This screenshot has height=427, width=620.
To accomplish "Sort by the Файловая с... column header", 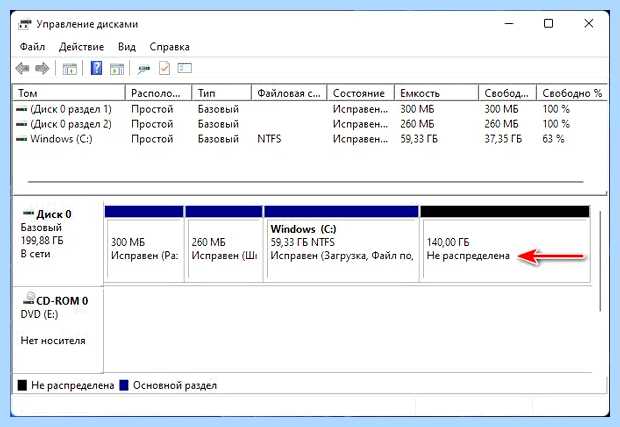I will (289, 93).
